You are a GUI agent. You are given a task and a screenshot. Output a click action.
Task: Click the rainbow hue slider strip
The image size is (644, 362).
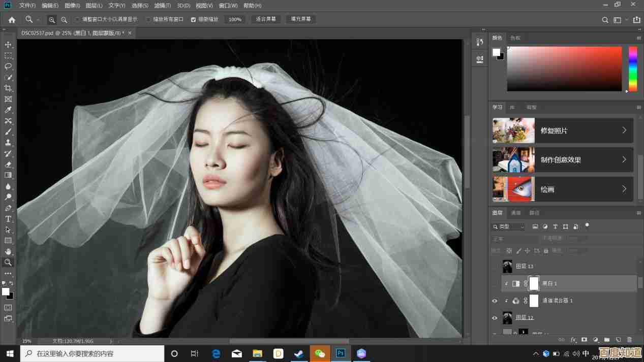coord(633,69)
